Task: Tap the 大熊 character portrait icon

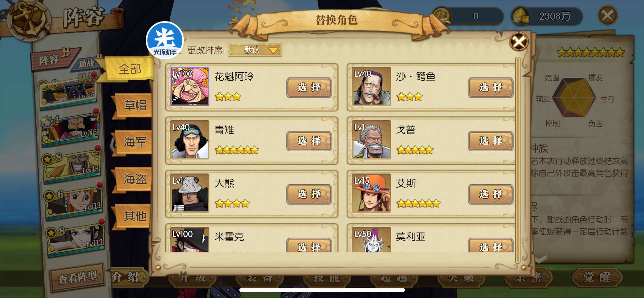Action: pos(189,193)
